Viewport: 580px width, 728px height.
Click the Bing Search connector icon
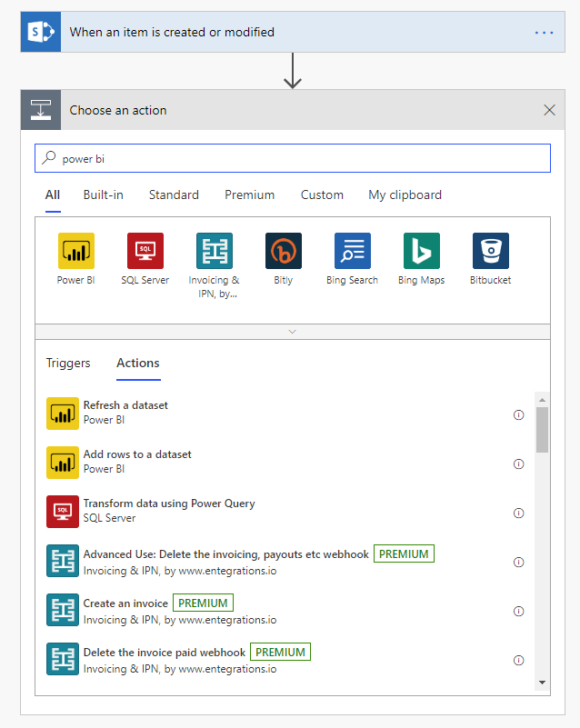coord(352,251)
